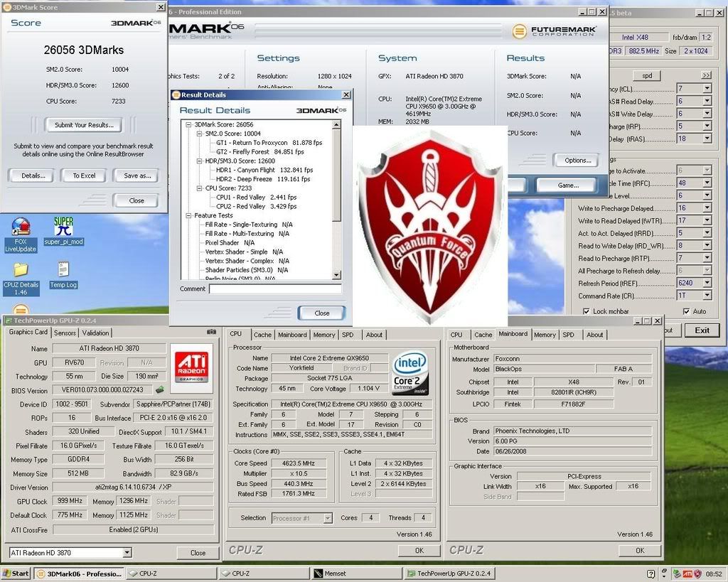The image size is (728, 582).
Task: Click the Start button
Action: (x=16, y=573)
